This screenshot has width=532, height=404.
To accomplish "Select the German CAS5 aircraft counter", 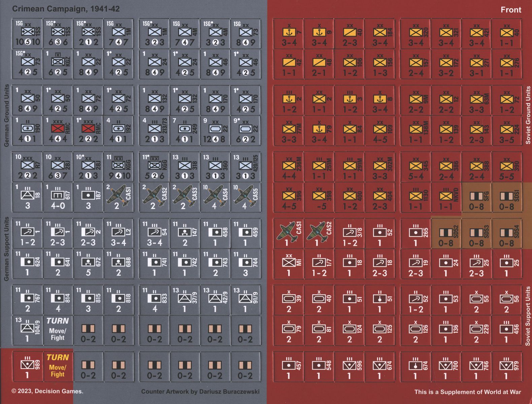I will coord(245,197).
